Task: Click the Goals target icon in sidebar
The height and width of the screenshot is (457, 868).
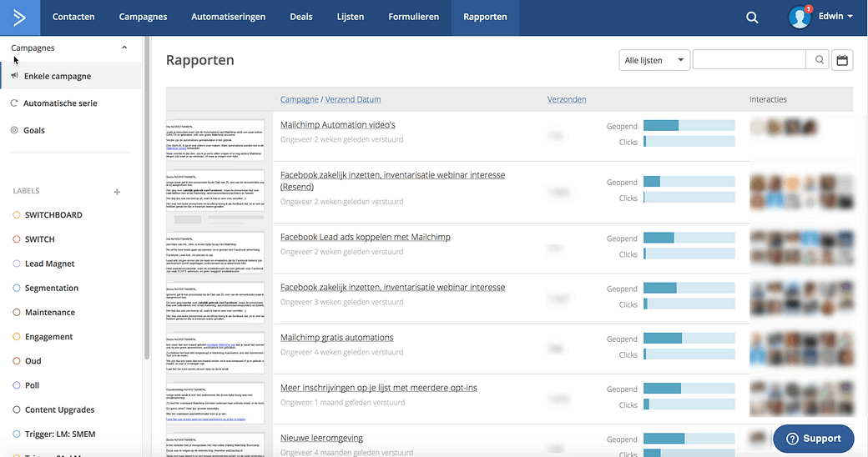Action: point(14,130)
